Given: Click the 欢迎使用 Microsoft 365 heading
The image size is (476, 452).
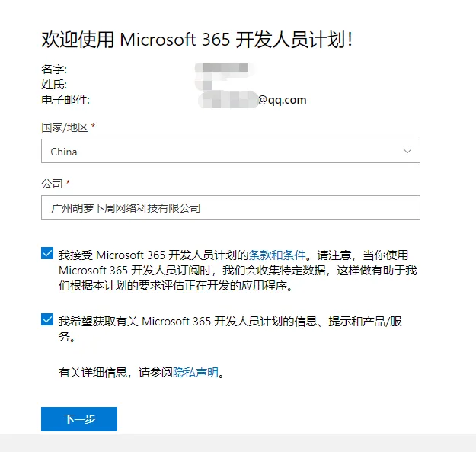Looking at the screenshot, I should pyautogui.click(x=196, y=40).
